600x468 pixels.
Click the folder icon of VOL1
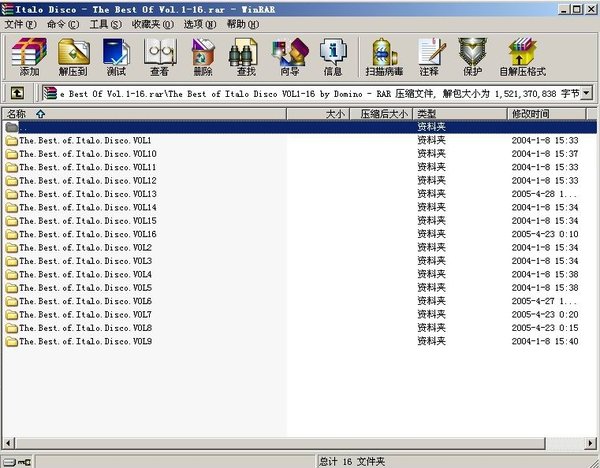click(12, 140)
